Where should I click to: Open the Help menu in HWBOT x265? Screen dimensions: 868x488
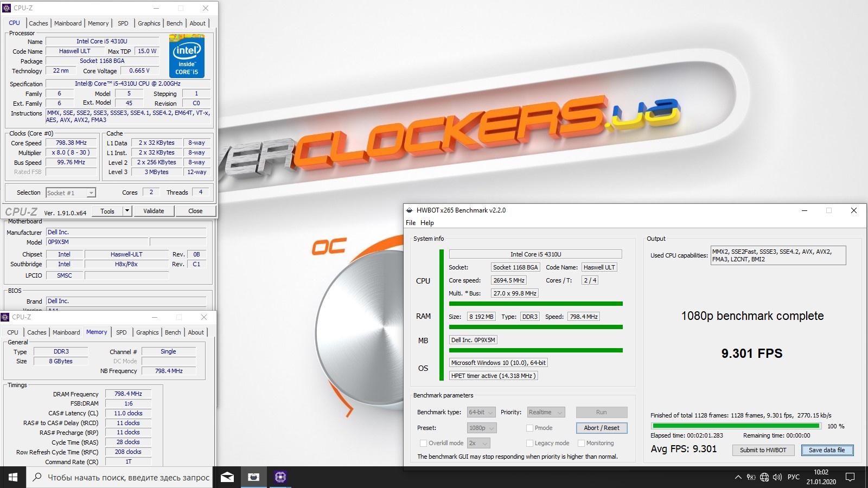tap(427, 223)
